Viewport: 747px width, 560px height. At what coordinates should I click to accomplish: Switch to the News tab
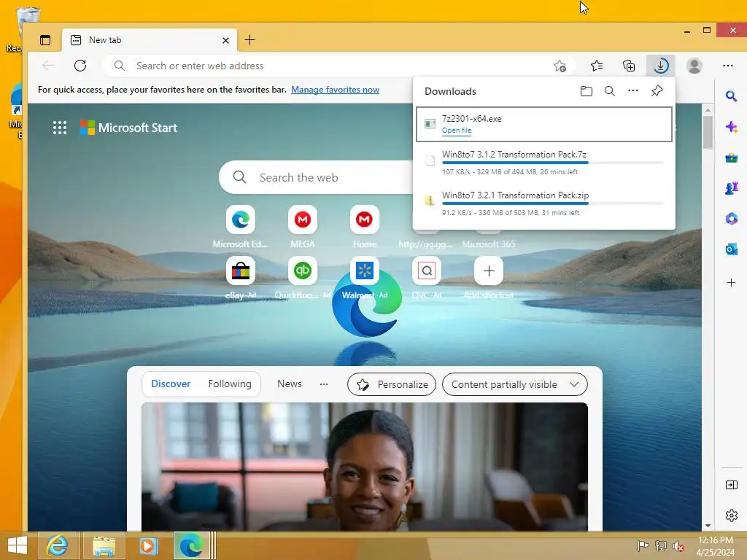pos(289,384)
